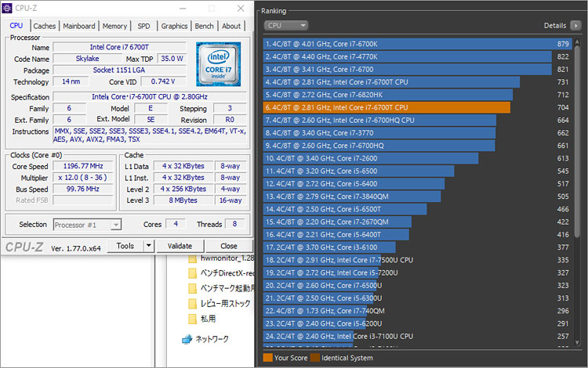Viewport: 588px width, 368px height.
Task: Switch to the CPU tab
Action: [x=16, y=26]
